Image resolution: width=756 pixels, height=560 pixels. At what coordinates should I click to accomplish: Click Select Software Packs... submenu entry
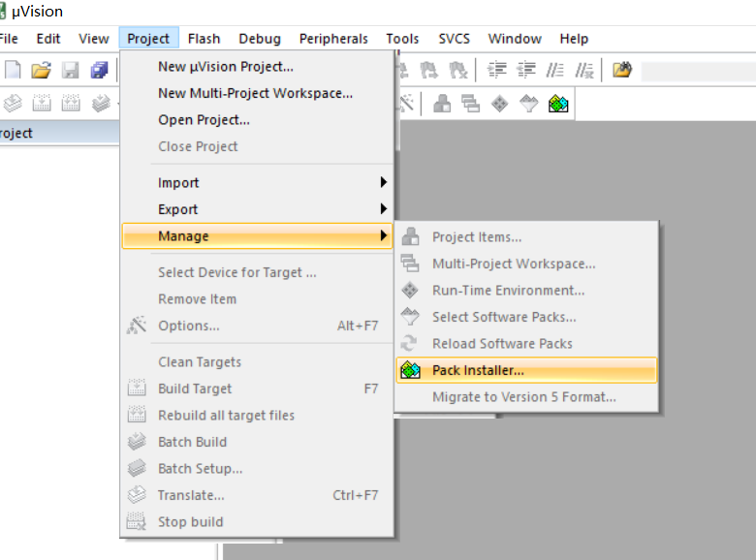(x=526, y=317)
